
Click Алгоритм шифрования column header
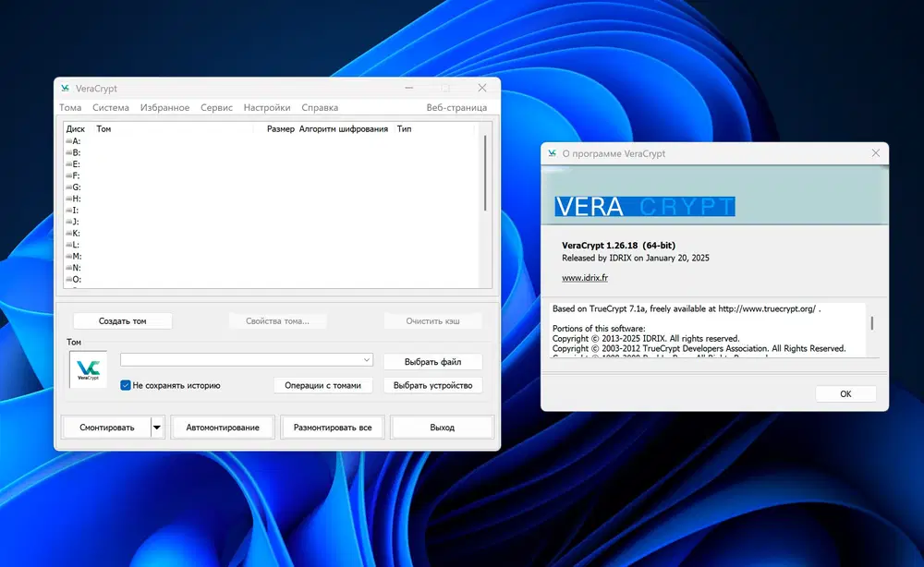[344, 129]
